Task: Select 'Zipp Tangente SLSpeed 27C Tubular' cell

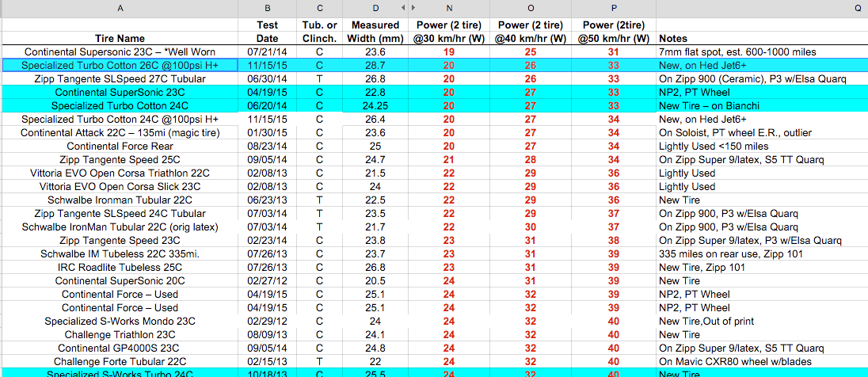Action: pos(120,78)
